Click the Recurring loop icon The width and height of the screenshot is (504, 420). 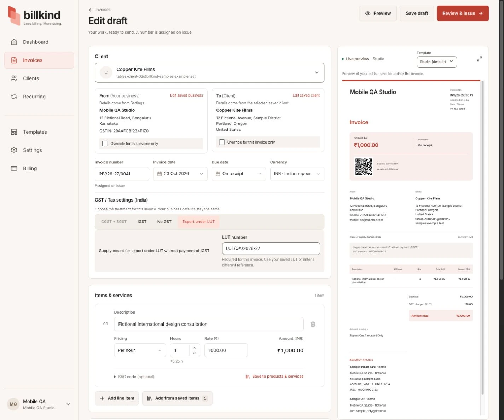point(14,97)
